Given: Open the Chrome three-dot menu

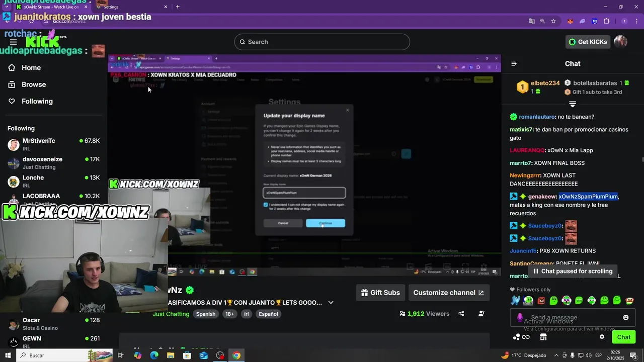Looking at the screenshot, I should [635, 21].
